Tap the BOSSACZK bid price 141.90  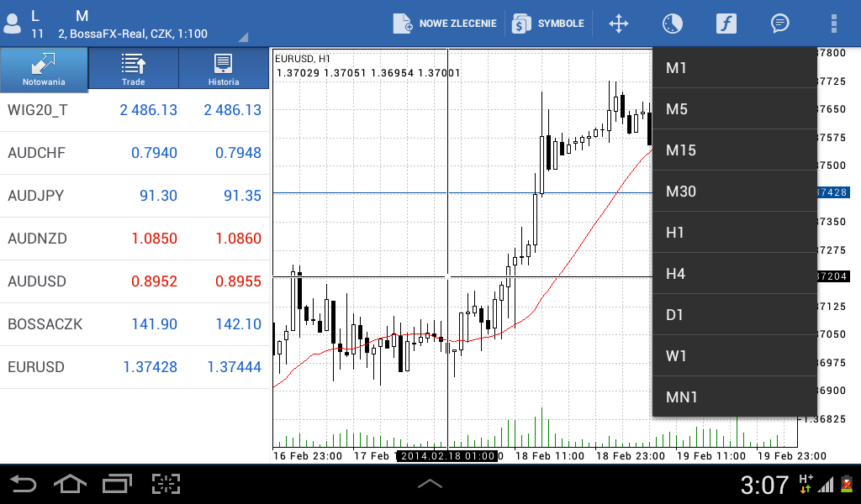[155, 324]
